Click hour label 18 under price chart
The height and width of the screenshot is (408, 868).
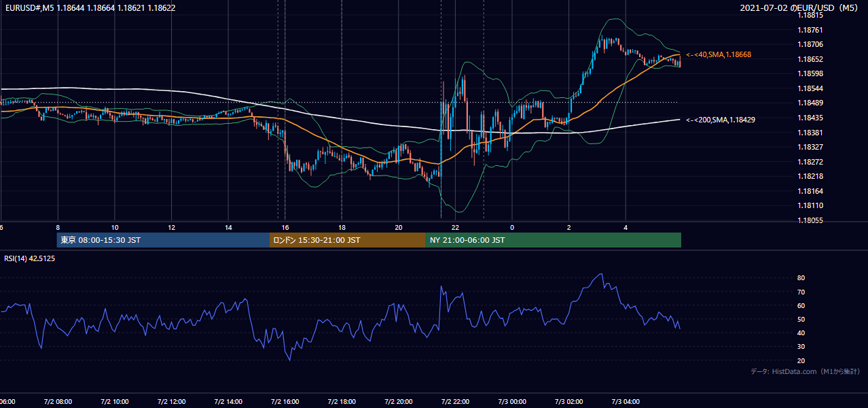(x=342, y=227)
